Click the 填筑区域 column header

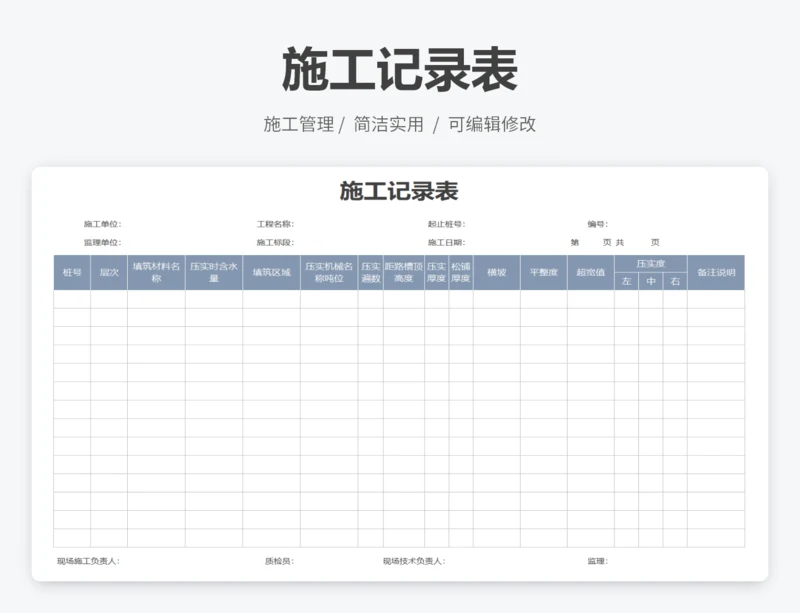click(x=272, y=273)
